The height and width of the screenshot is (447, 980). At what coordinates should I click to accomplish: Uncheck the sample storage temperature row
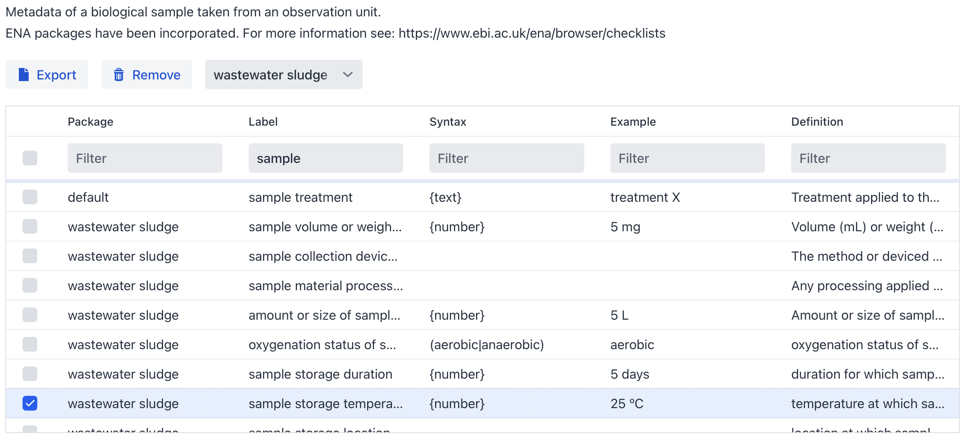tap(30, 403)
